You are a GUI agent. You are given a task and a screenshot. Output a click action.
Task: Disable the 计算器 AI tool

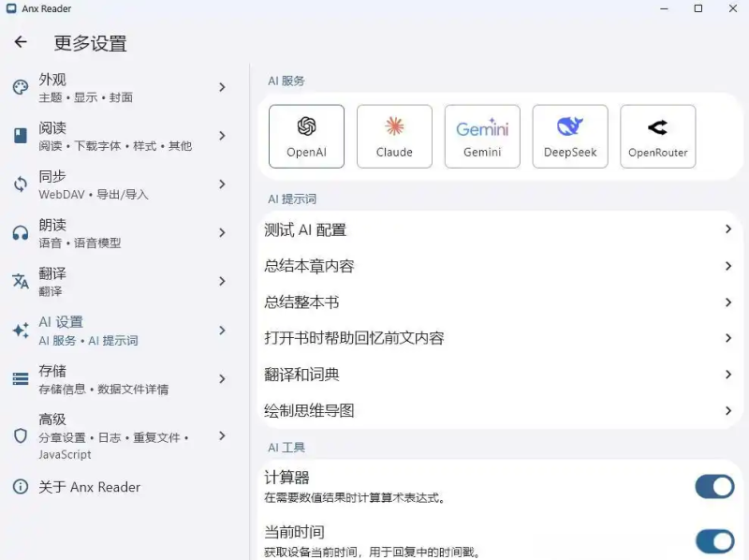pos(714,486)
